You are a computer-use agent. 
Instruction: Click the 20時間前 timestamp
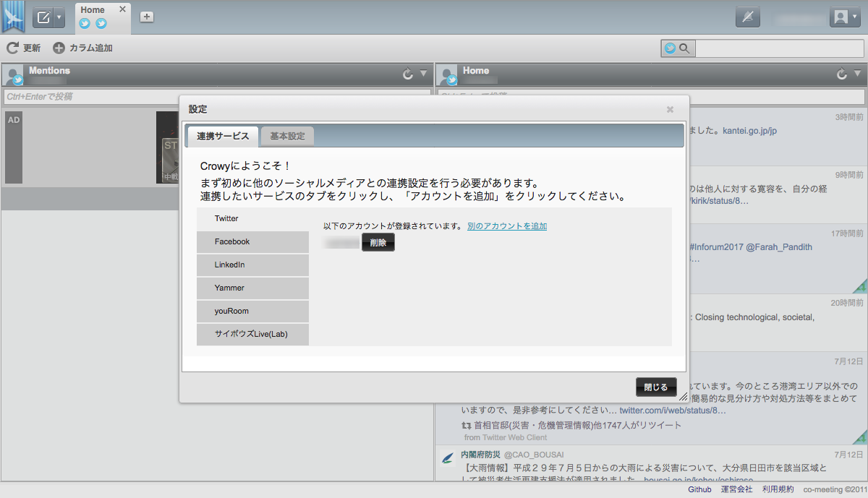(847, 303)
